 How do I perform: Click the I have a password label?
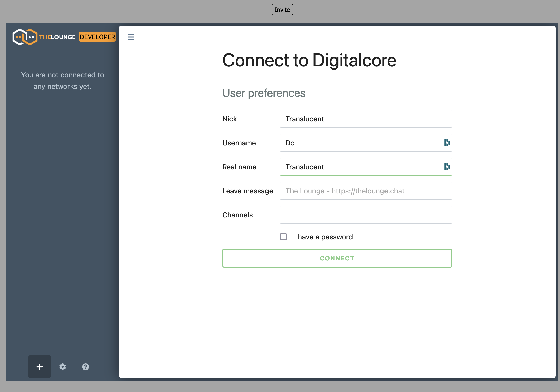[x=323, y=237]
